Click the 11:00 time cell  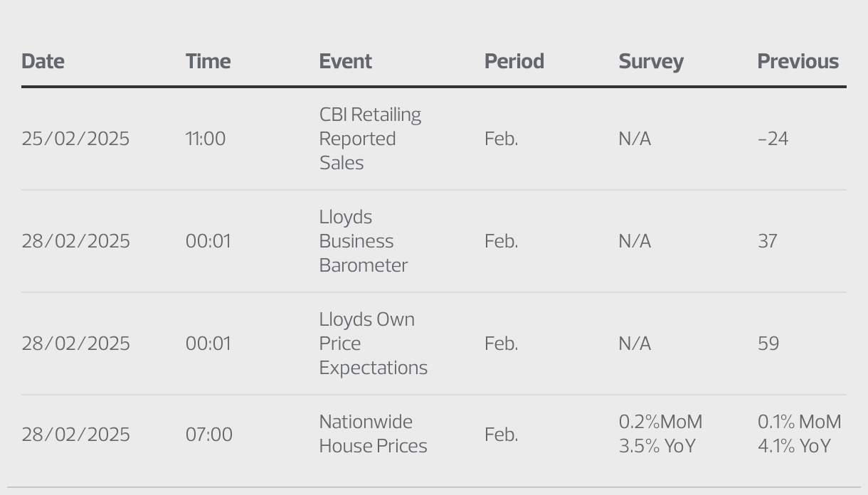pyautogui.click(x=205, y=139)
